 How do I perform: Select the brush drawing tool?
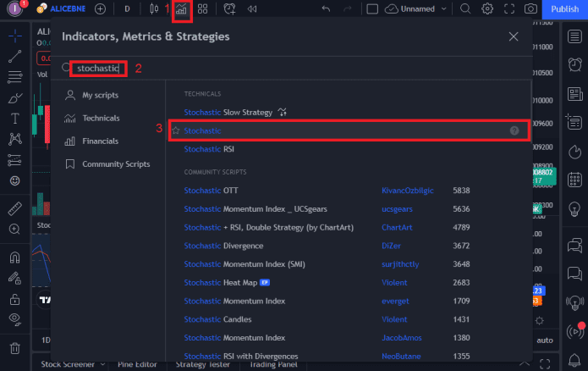point(15,98)
